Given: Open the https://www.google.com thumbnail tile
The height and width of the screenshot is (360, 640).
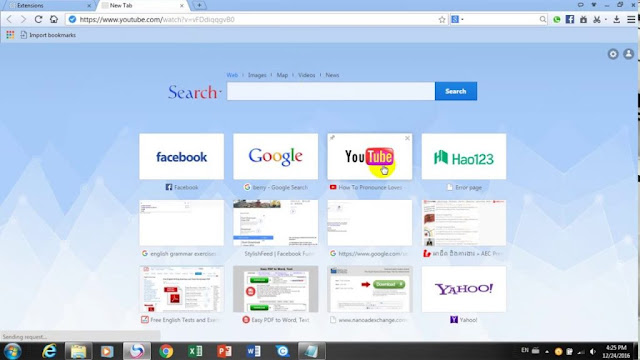Looking at the screenshot, I should coord(369,223).
